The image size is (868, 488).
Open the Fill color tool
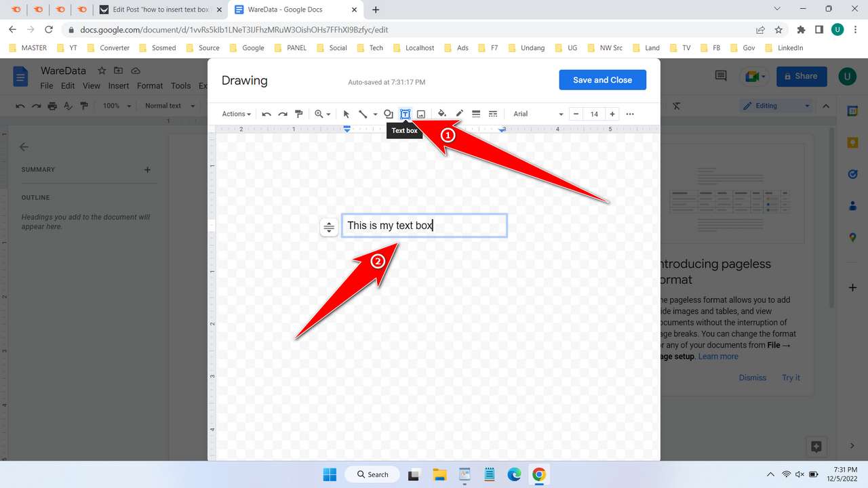click(x=441, y=114)
